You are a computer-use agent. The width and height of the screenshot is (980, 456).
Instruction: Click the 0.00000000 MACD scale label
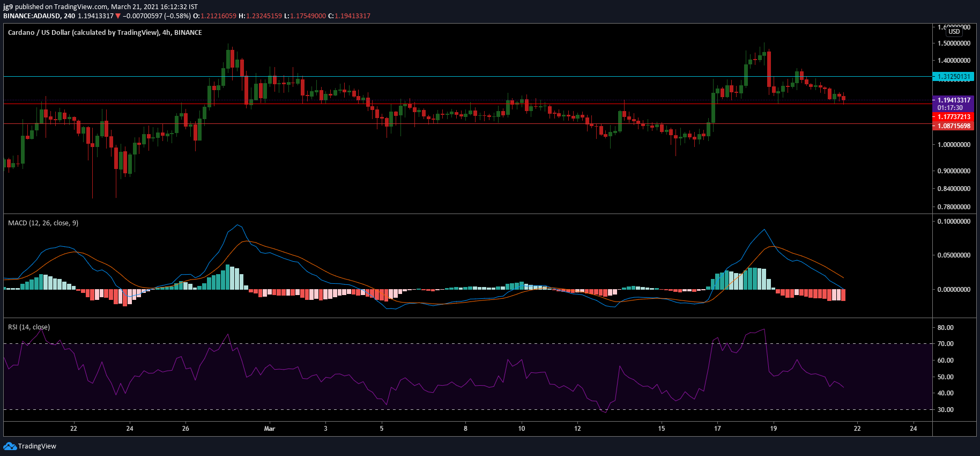(x=954, y=290)
